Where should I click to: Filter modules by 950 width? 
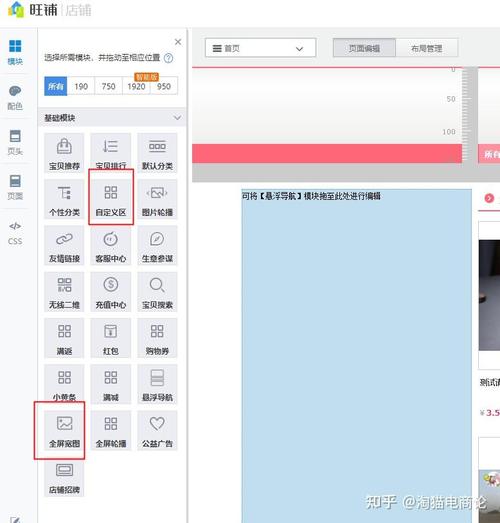coord(164,86)
